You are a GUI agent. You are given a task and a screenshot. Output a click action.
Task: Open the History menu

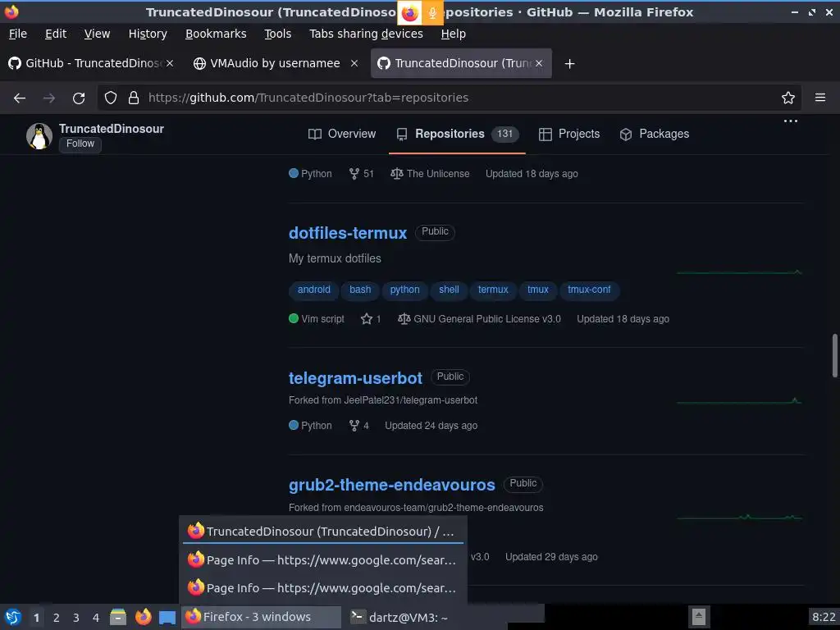148,34
